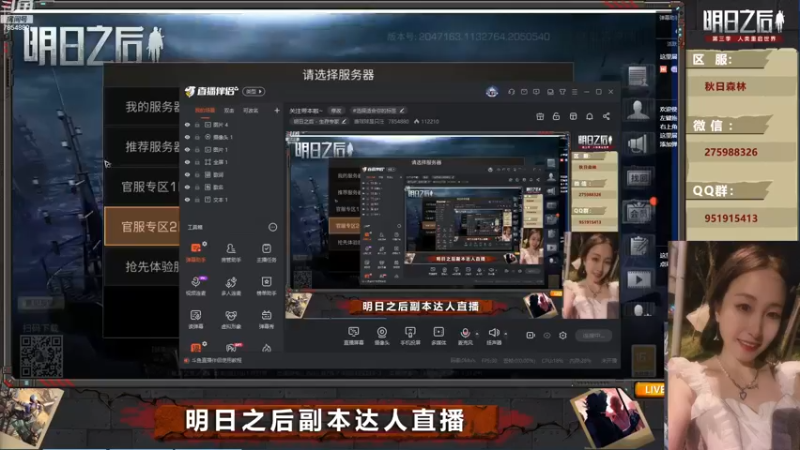Click the record-video icon beside the settings gear

point(531,335)
